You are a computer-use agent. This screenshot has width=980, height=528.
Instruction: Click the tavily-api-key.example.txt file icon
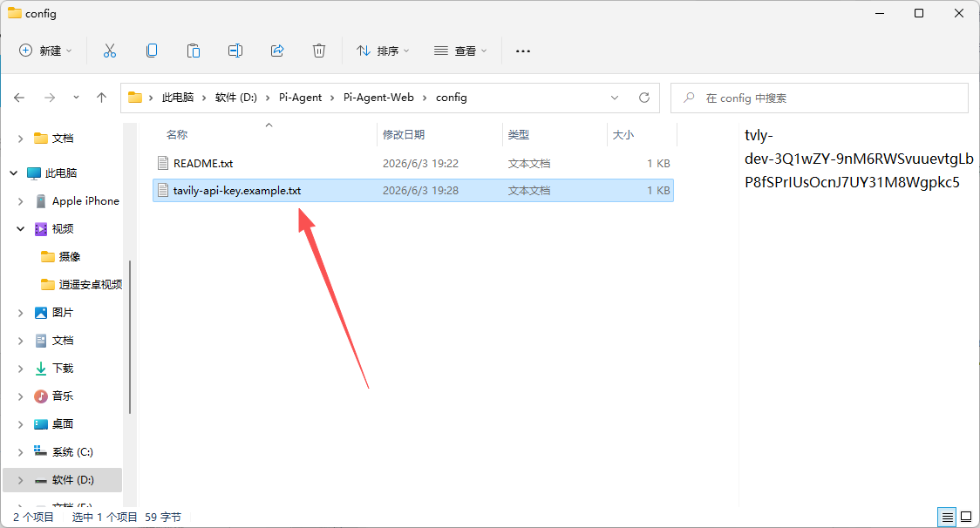click(x=163, y=191)
